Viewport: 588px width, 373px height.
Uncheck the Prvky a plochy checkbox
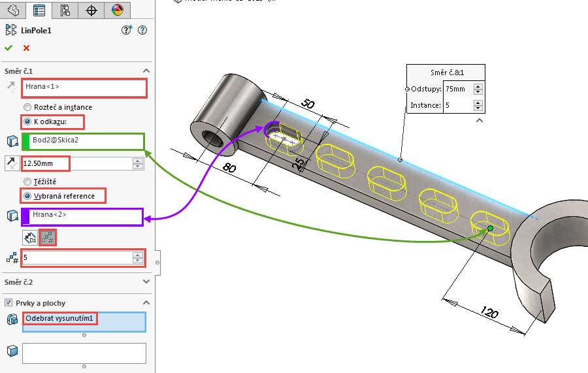pyautogui.click(x=8, y=303)
